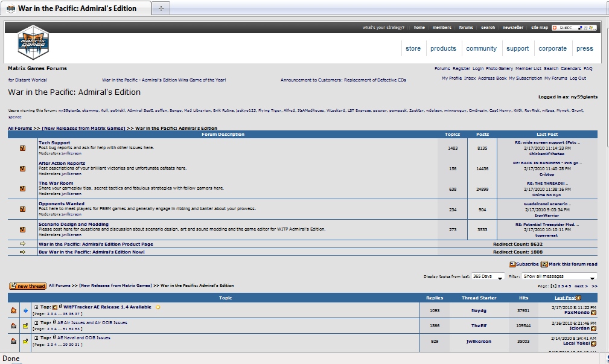Open the Display topics from last 365 Days dropdown
The image size is (609, 364).
tap(488, 276)
